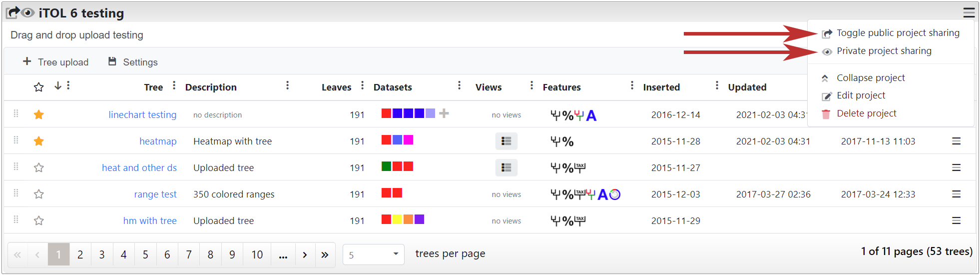Open the heat and other ds tree link
The image size is (980, 275).
(x=139, y=168)
